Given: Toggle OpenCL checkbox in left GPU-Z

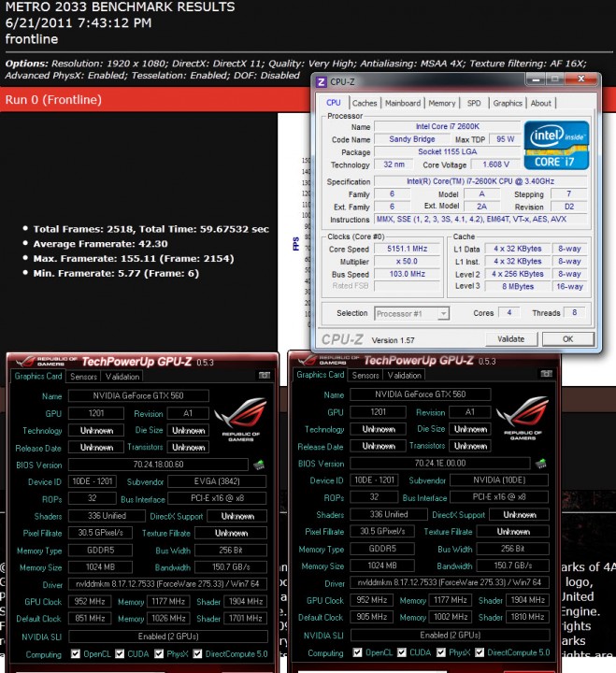Looking at the screenshot, I should tap(76, 653).
